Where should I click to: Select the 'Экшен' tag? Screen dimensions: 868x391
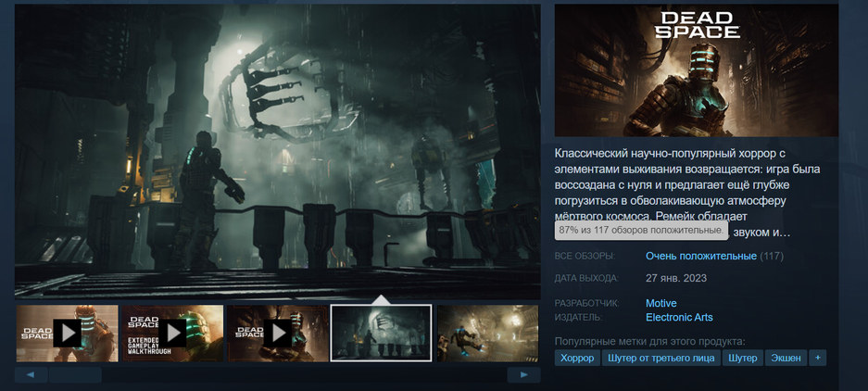click(786, 358)
